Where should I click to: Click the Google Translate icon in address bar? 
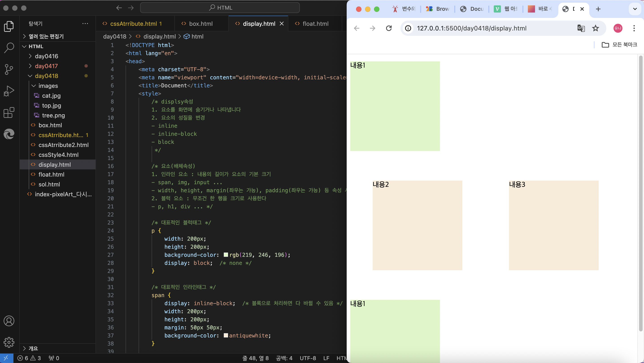click(581, 28)
